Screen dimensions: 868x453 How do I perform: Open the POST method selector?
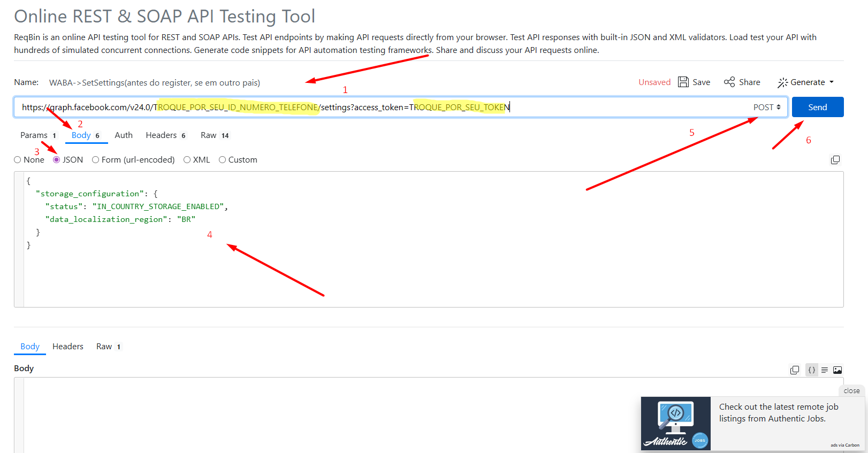tap(767, 108)
